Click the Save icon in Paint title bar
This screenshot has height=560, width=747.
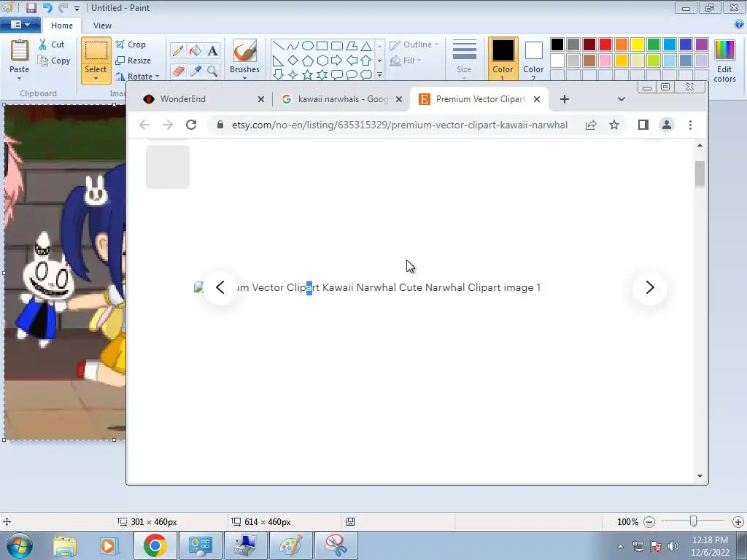[x=31, y=7]
